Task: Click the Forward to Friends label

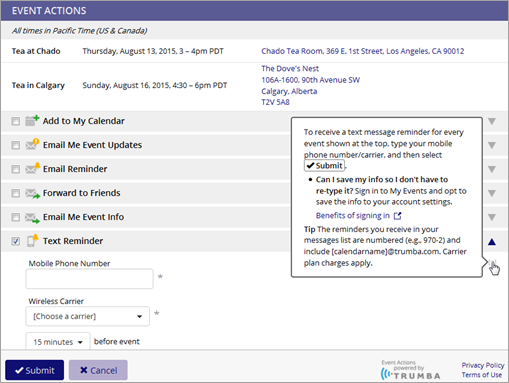Action: [82, 193]
